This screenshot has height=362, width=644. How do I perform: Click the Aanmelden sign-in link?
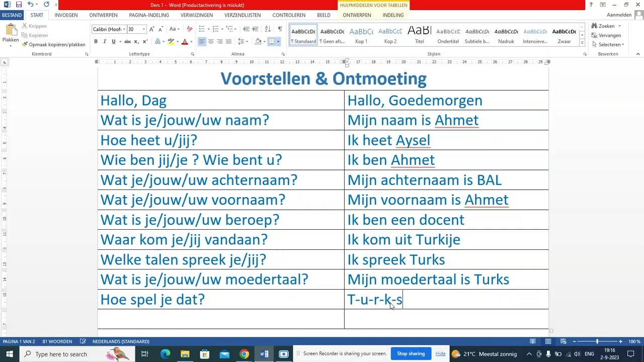point(619,15)
